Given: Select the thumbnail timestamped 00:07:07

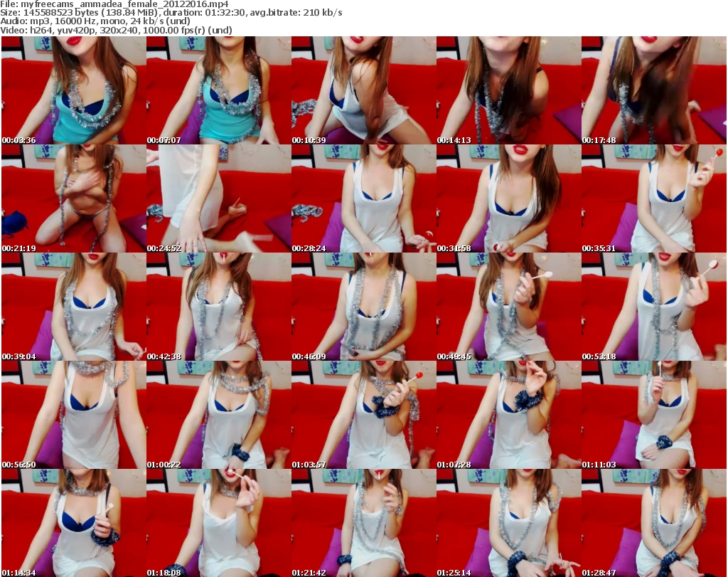Looking at the screenshot, I should click(219, 90).
